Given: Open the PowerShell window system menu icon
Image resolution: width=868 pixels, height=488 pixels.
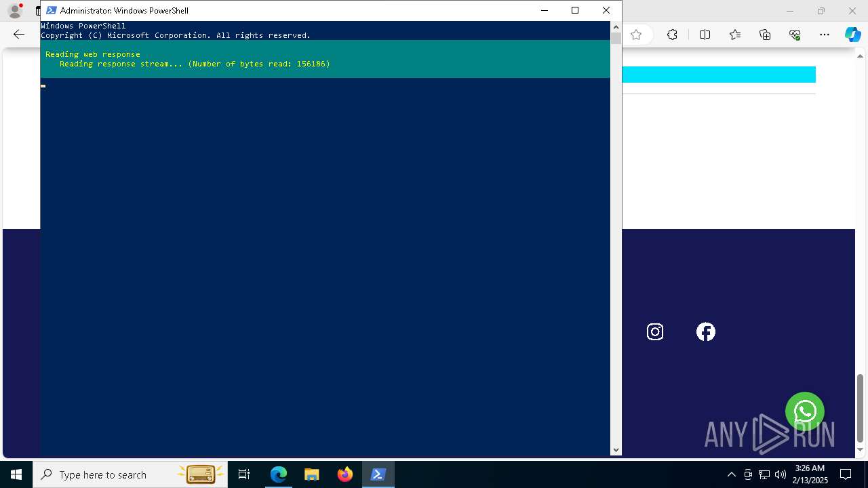Looking at the screenshot, I should point(51,10).
